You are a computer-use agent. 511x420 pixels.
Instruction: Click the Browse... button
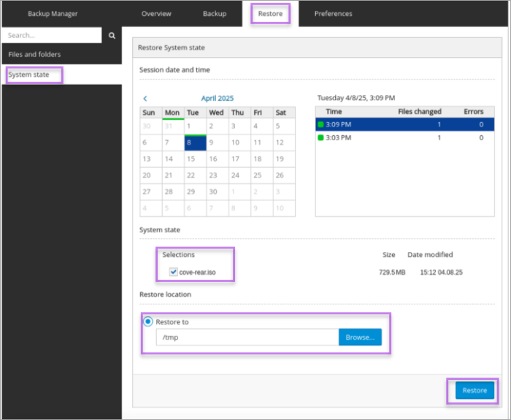[x=359, y=337]
